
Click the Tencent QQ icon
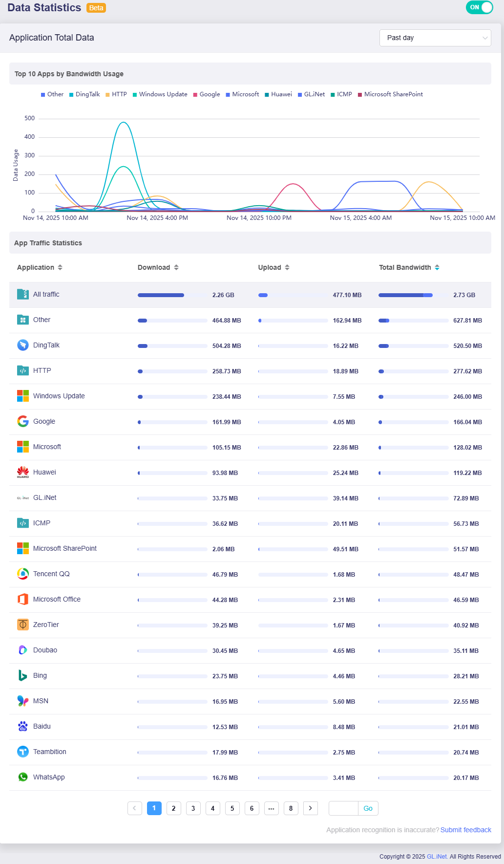point(23,574)
